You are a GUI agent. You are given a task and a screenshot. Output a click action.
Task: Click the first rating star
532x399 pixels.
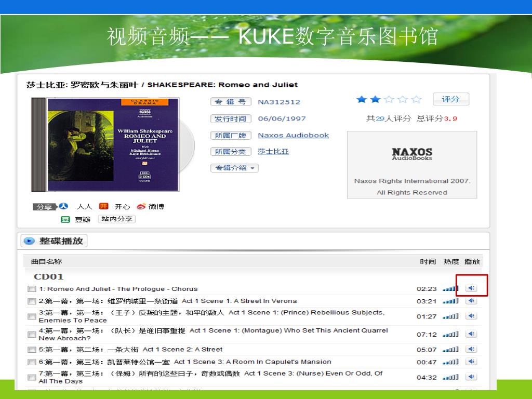click(362, 99)
